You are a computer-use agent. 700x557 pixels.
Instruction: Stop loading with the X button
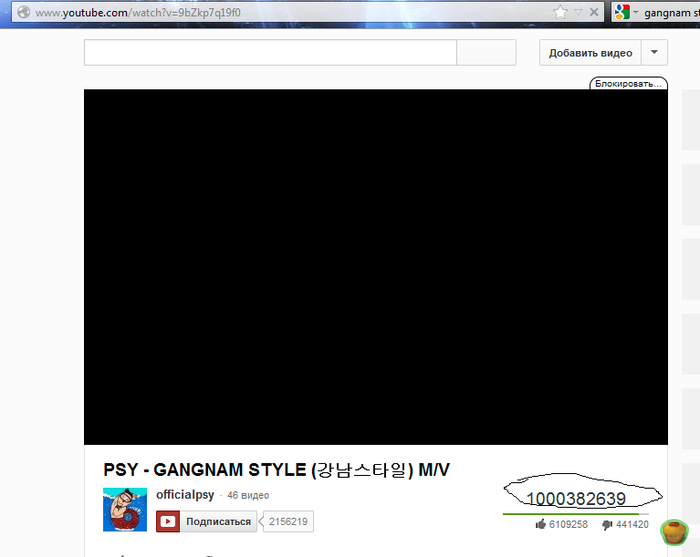point(594,12)
